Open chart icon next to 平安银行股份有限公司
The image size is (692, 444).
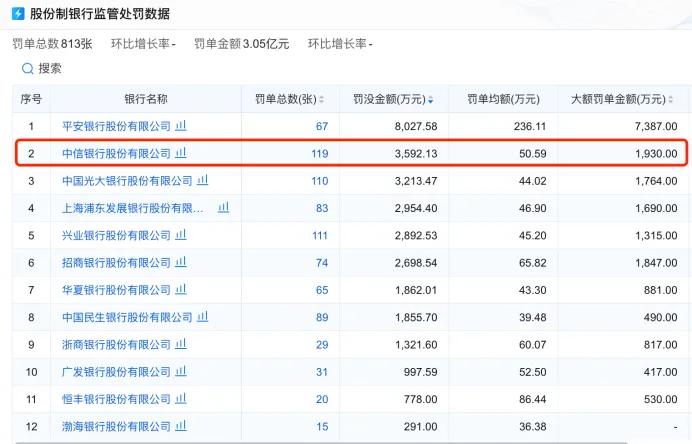tap(181, 126)
